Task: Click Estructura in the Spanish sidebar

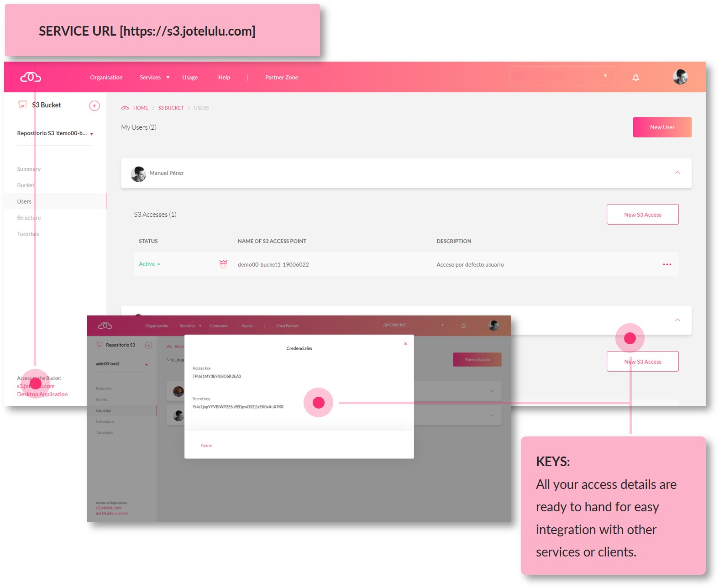Action: 105,421
